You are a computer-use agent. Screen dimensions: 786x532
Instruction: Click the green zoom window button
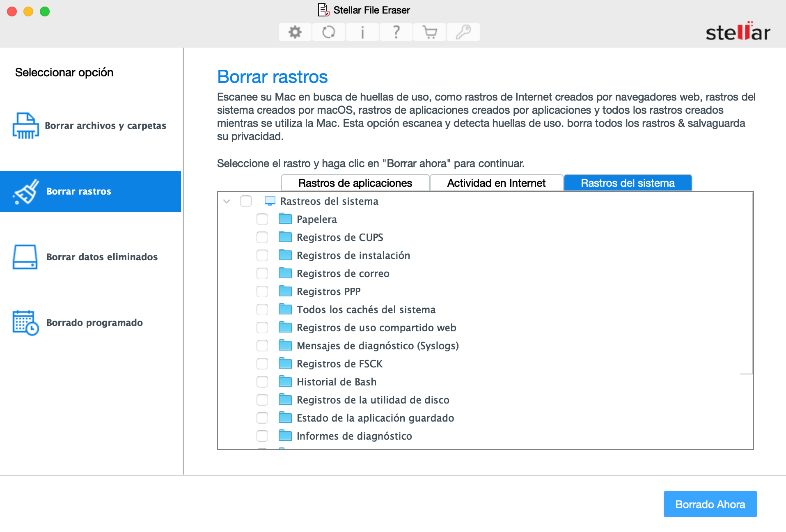(x=45, y=11)
